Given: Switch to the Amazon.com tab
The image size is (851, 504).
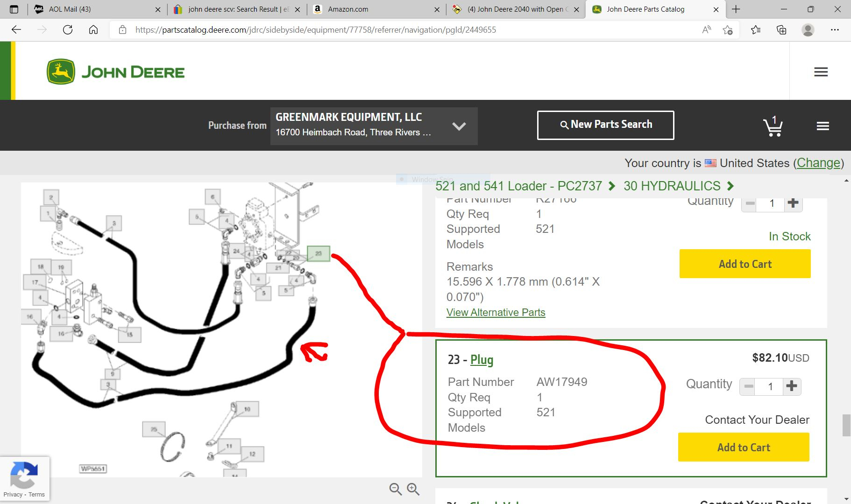Looking at the screenshot, I should tap(376, 9).
